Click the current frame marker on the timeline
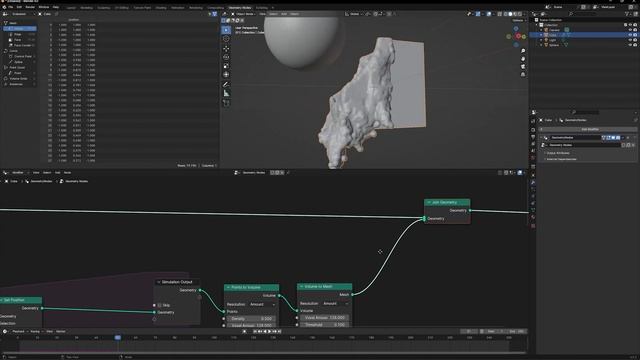 (x=118, y=338)
